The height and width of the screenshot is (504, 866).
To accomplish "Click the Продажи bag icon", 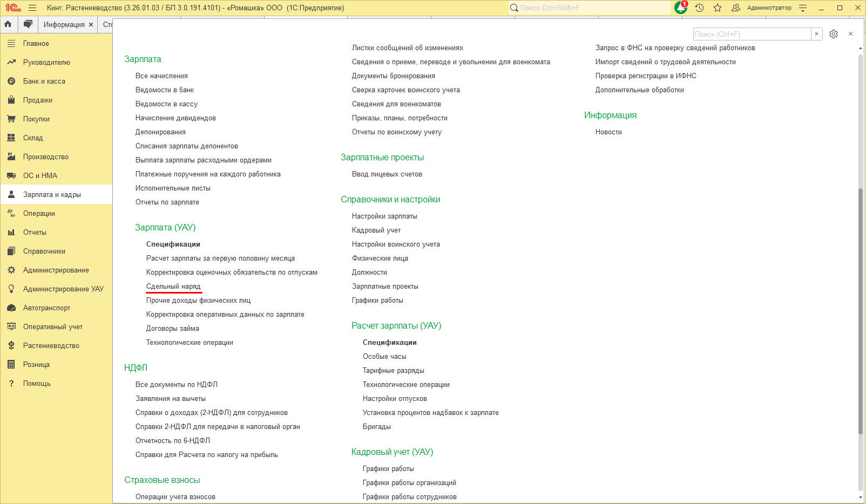I will (x=11, y=100).
